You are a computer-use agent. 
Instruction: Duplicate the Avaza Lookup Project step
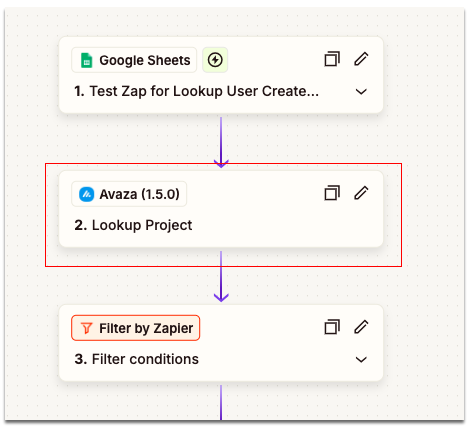[x=332, y=193]
